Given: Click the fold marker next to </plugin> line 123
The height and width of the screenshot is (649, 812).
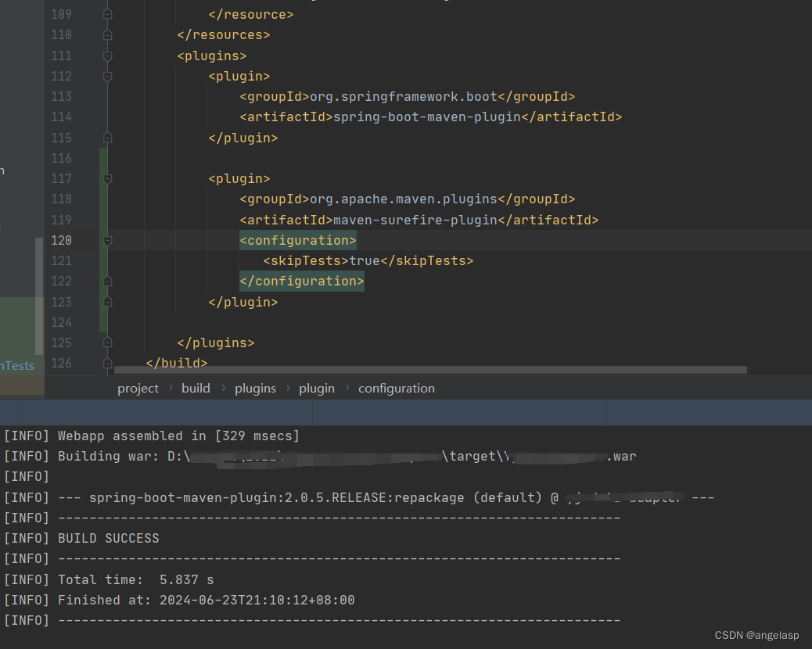Looking at the screenshot, I should (107, 301).
